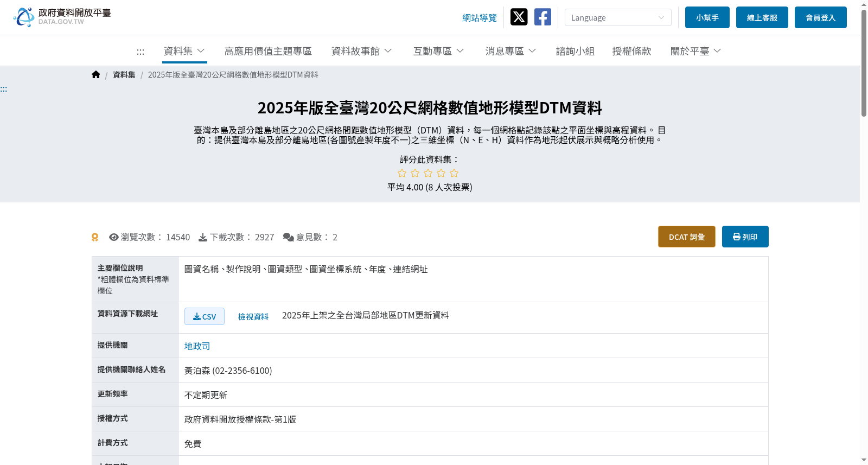868x465 pixels.
Task: Click the page vertical scrollbar thumb
Action: point(864,62)
